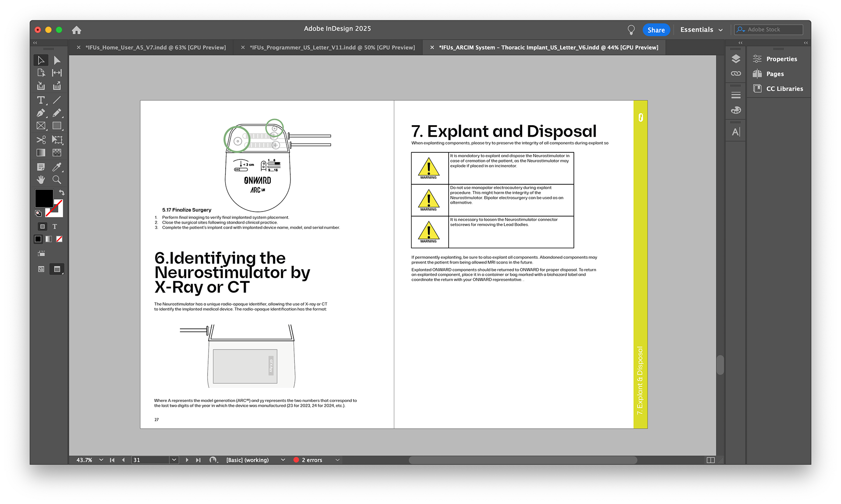This screenshot has height=504, width=841.
Task: Expand the icon panel dock chevrons
Action: [740, 43]
